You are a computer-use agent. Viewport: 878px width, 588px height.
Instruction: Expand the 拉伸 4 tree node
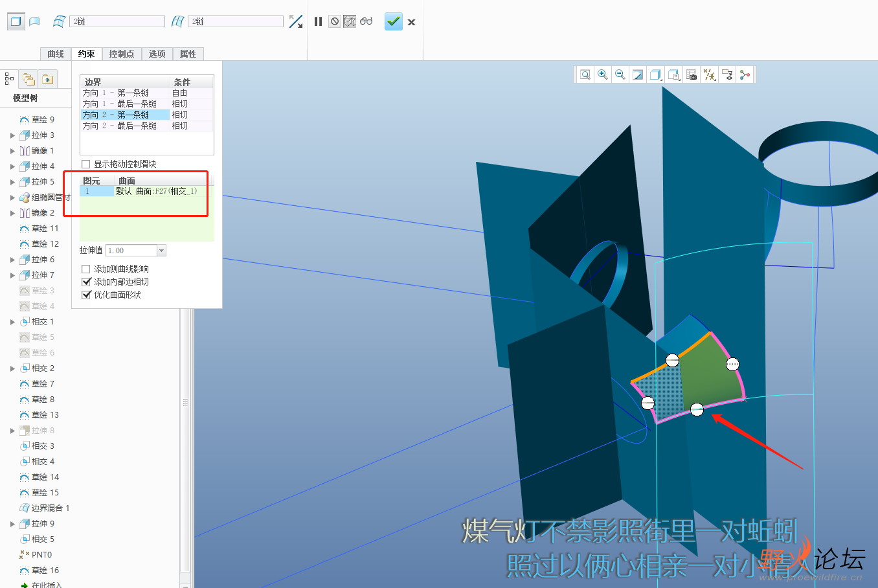click(12, 166)
